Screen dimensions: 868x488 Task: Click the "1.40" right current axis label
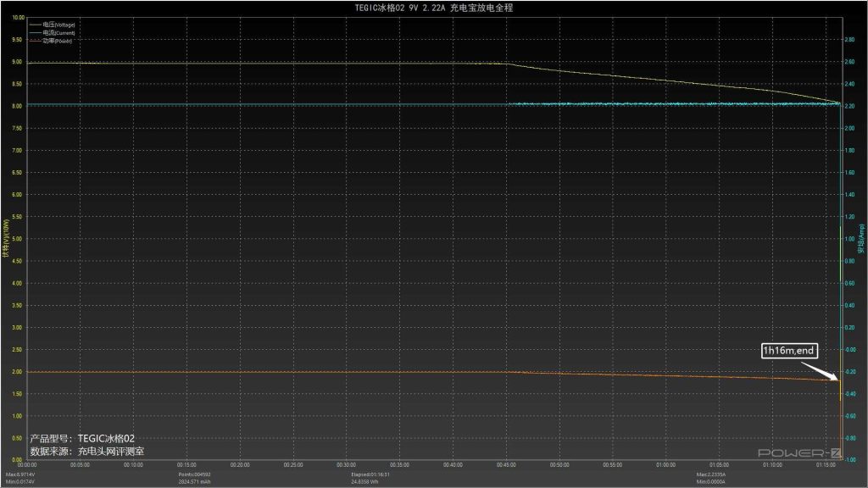click(849, 195)
